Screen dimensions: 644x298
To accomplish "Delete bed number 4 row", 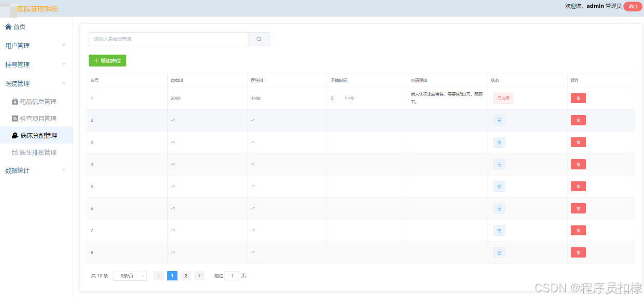I will coord(578,164).
